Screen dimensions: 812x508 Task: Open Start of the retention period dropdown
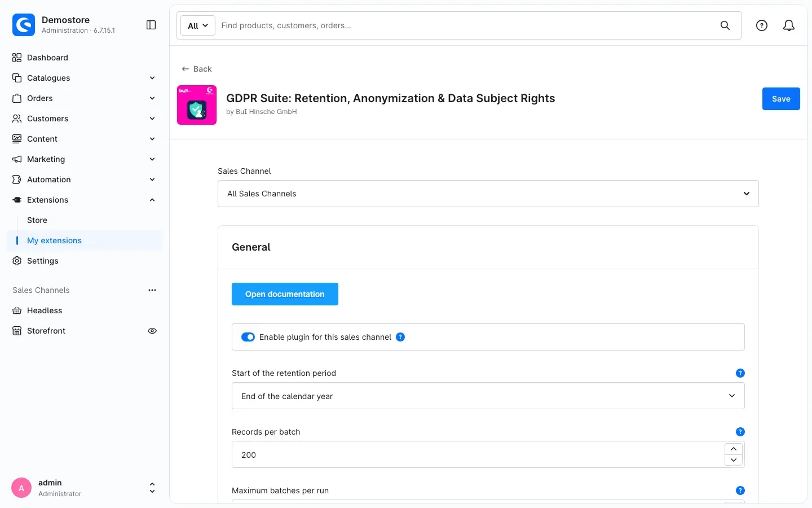[488, 396]
